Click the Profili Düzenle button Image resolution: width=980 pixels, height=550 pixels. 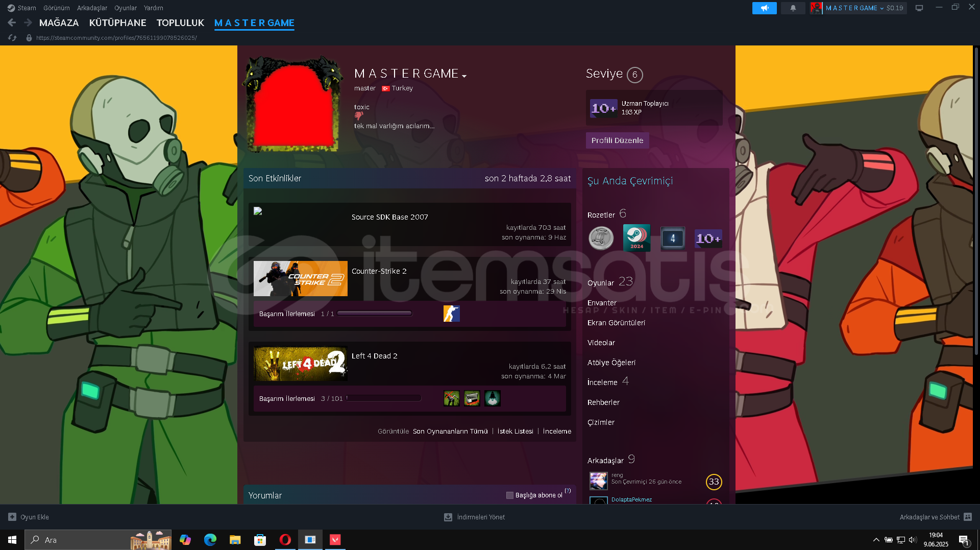tap(617, 140)
